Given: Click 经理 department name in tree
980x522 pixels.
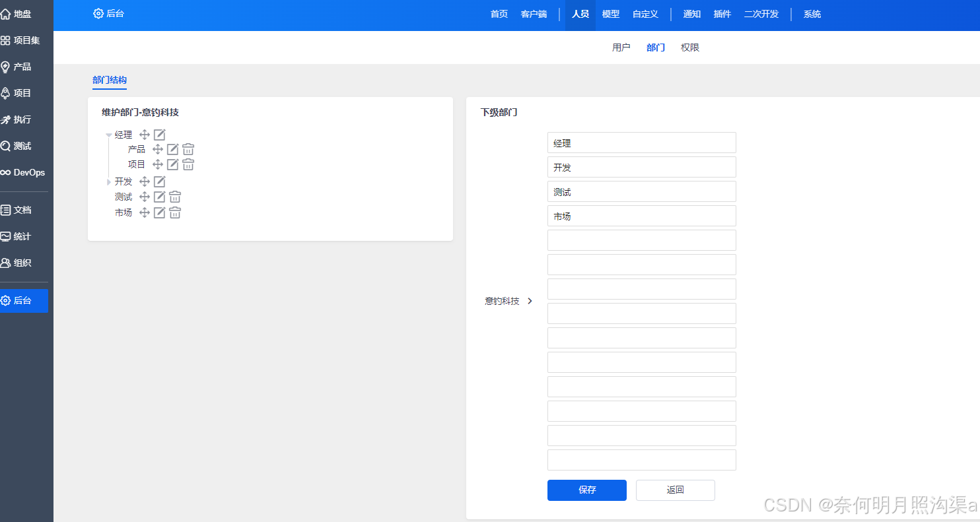Looking at the screenshot, I should [123, 135].
